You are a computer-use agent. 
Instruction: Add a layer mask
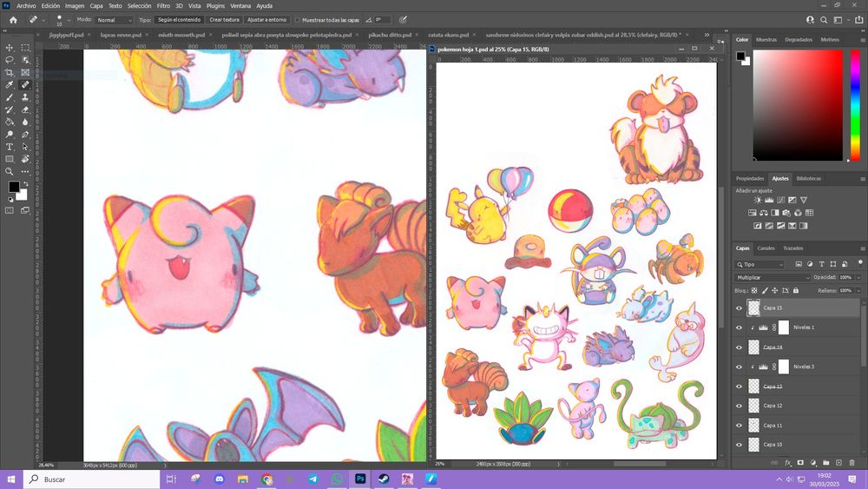click(x=800, y=463)
